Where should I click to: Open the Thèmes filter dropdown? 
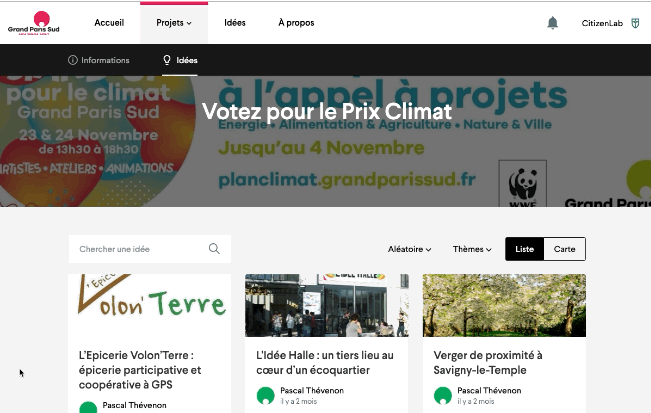point(472,249)
